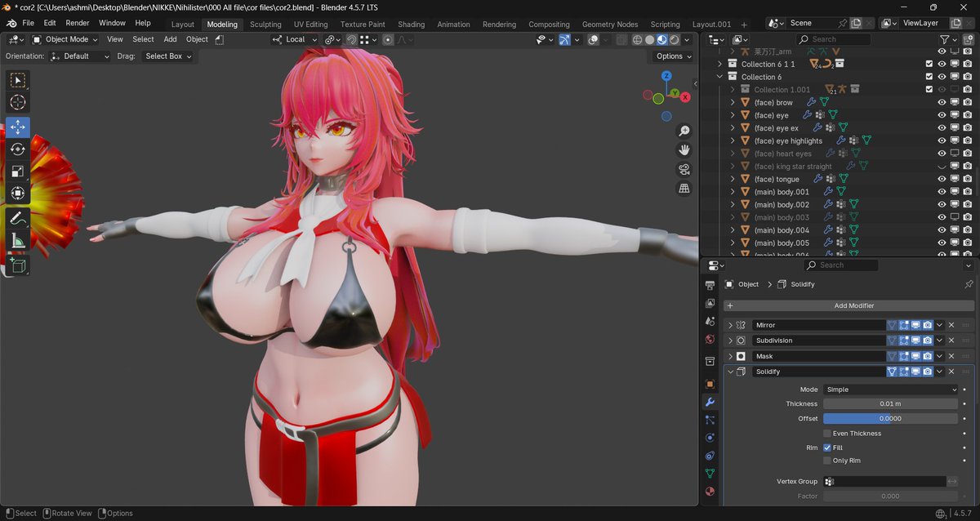Select the Annotate tool

point(18,218)
